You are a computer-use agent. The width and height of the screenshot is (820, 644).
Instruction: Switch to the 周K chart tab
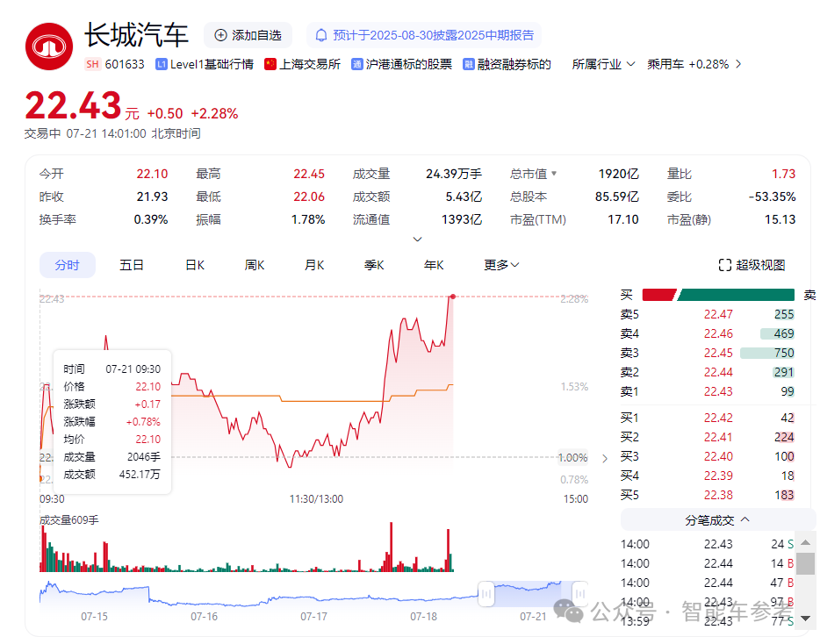255,265
